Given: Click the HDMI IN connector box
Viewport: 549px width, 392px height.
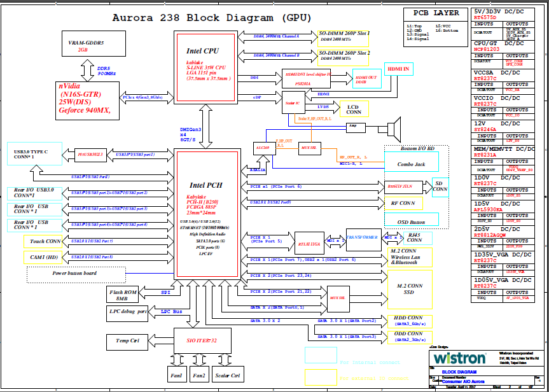Looking at the screenshot, I should coord(399,68).
